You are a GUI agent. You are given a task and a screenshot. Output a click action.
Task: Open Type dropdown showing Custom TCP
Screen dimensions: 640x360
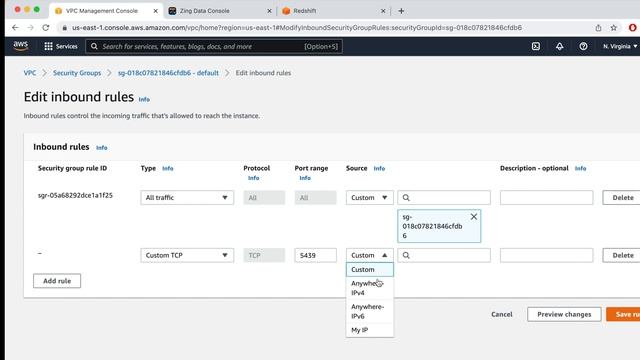pos(187,255)
